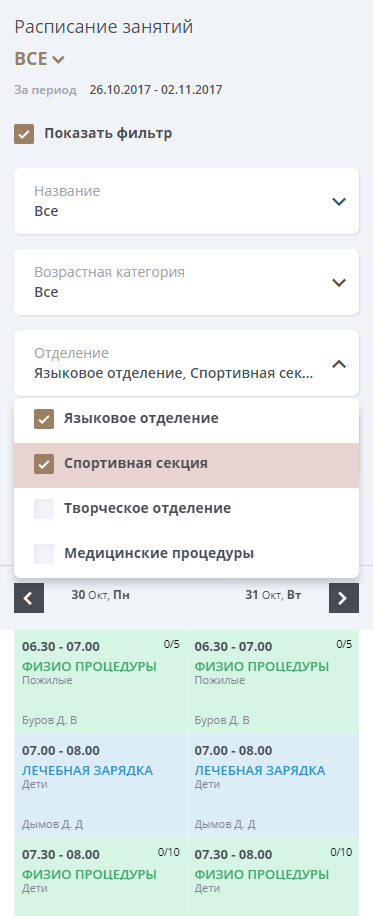Screen dimensions: 373x916
Task: Open Monday 06.30 ФИЗИО ПРОЦЕДУРЫ class
Action: 101,682
